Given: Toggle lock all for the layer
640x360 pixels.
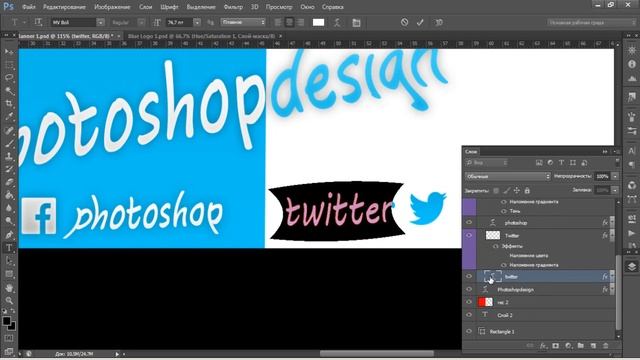Looking at the screenshot, I should coord(527,190).
